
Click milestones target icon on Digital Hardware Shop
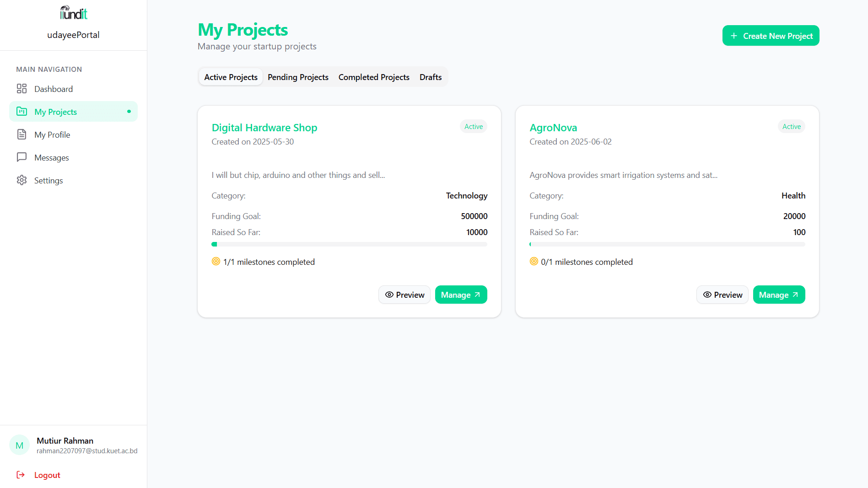tap(216, 262)
